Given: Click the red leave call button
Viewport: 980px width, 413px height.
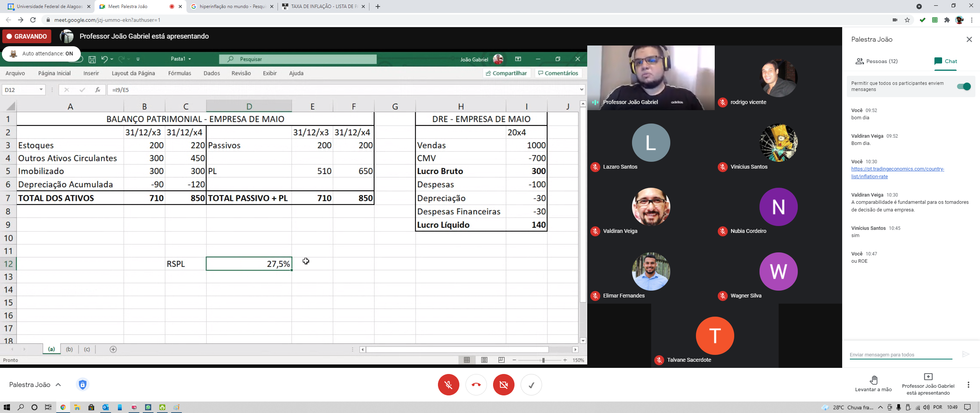Looking at the screenshot, I should (476, 385).
